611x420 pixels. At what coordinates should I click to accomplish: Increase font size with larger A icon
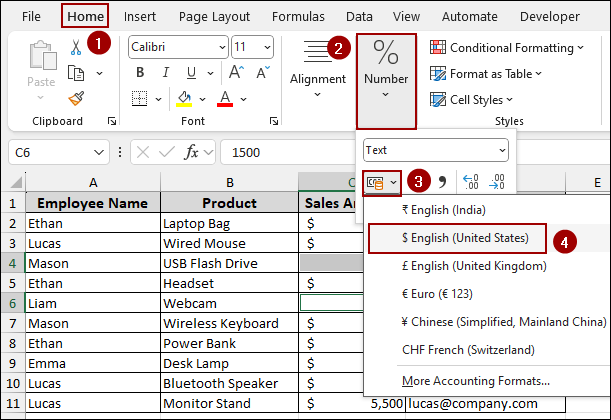tap(236, 72)
